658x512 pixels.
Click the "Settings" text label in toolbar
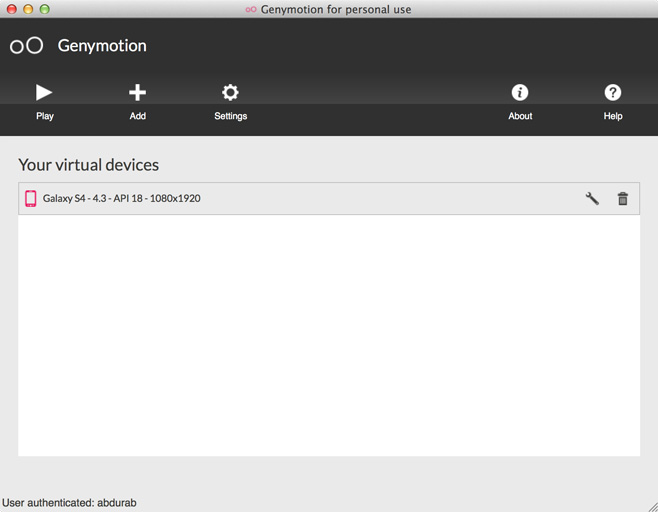tap(230, 116)
